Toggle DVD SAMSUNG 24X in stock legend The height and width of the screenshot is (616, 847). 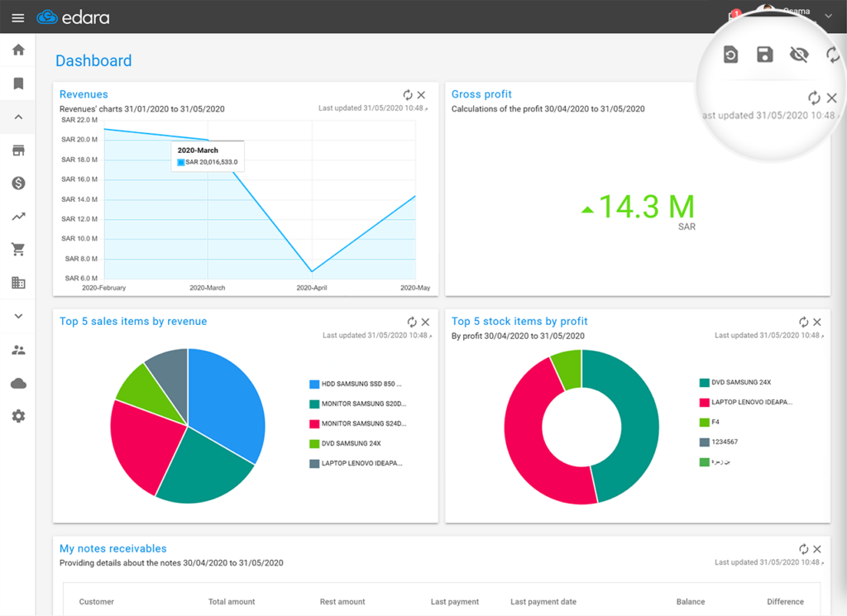click(735, 382)
